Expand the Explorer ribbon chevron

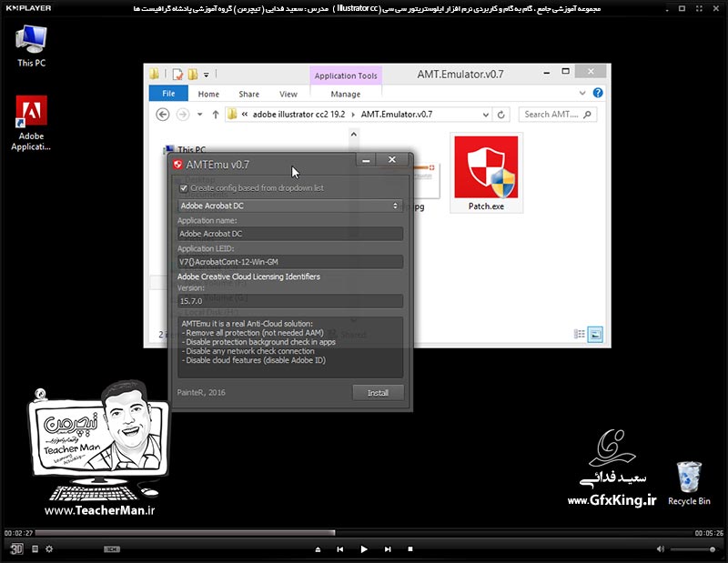point(582,93)
